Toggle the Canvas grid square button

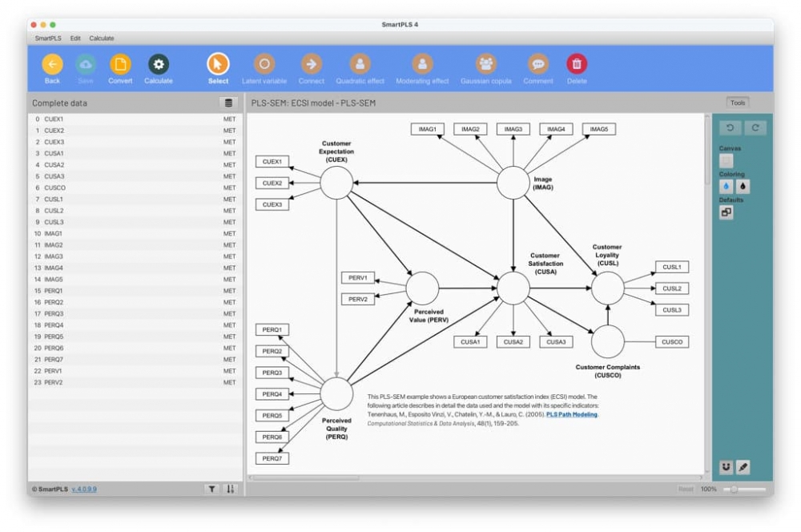[x=726, y=160]
